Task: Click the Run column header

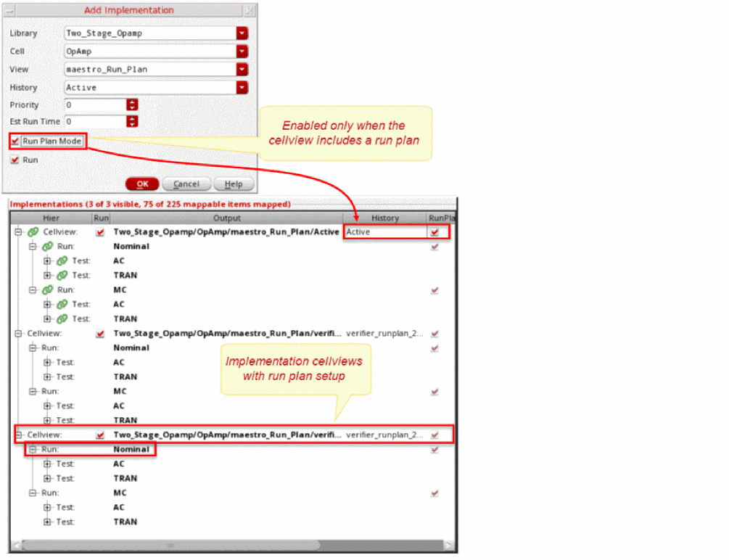Action: [x=101, y=218]
